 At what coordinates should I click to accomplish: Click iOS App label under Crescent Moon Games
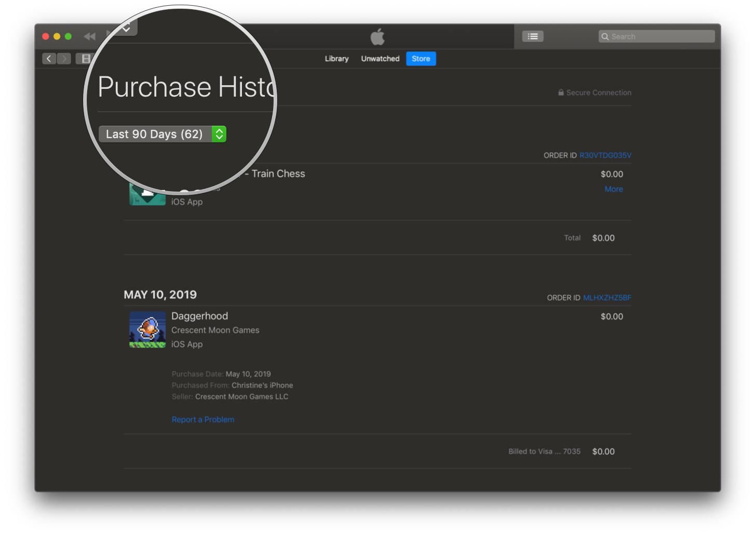[x=187, y=344]
